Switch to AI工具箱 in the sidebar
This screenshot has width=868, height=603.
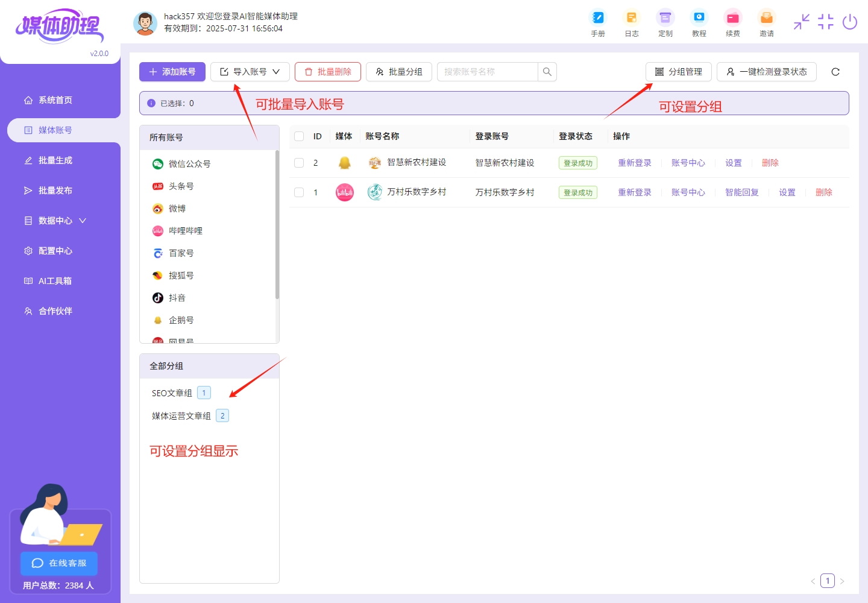coord(54,281)
